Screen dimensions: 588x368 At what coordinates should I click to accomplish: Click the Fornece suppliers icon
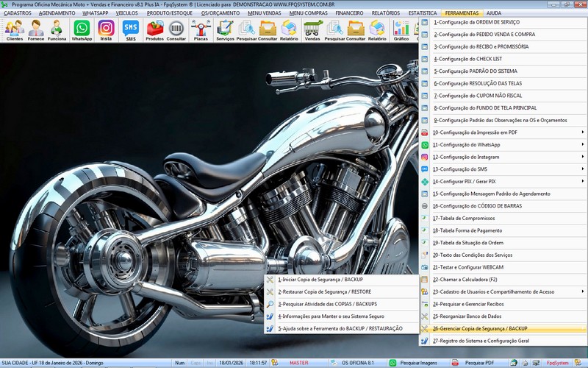coord(36,29)
